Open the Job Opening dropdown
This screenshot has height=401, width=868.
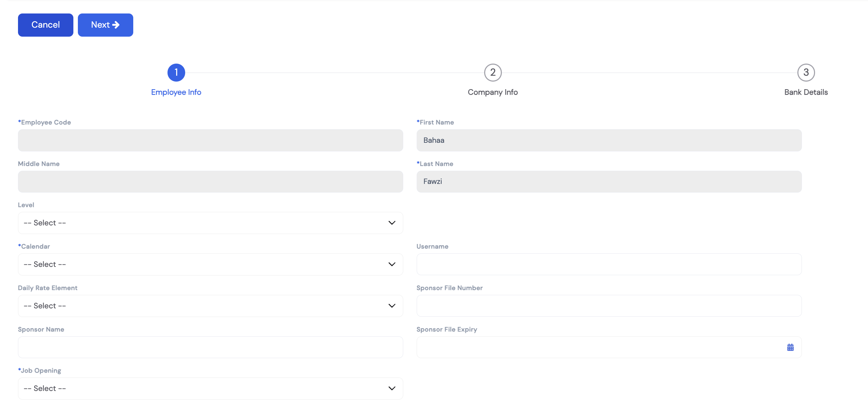(x=210, y=389)
